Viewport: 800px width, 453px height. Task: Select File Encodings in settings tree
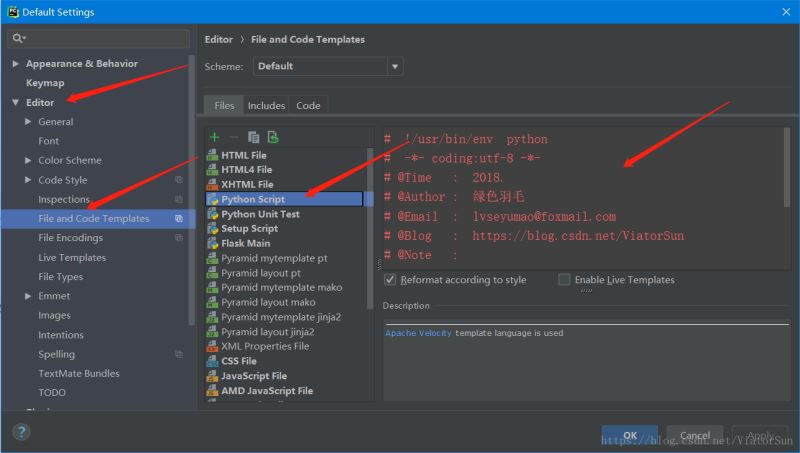click(x=70, y=238)
